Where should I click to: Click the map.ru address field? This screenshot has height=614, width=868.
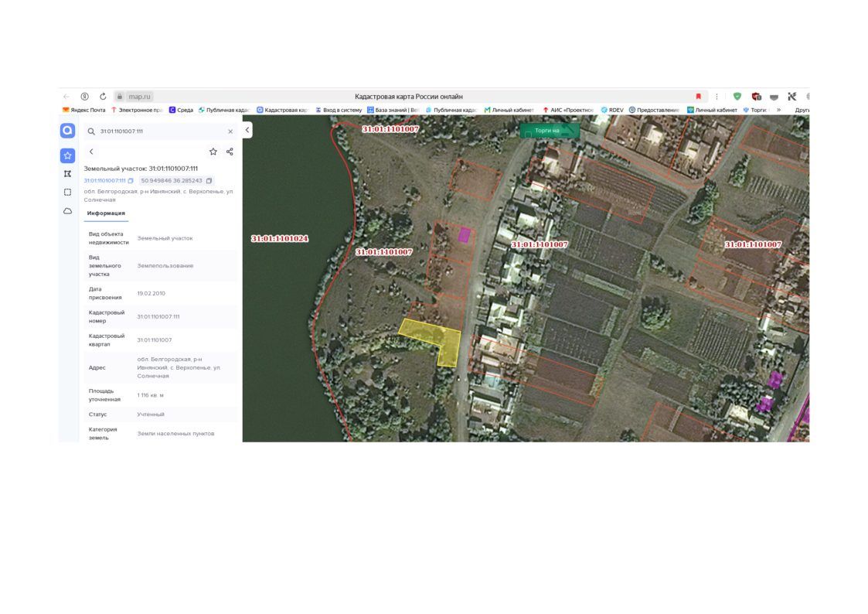139,97
